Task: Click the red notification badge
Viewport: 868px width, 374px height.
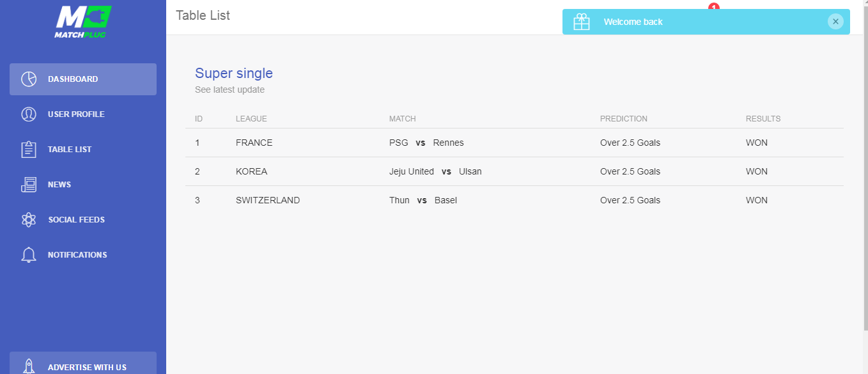Action: pyautogui.click(x=714, y=6)
